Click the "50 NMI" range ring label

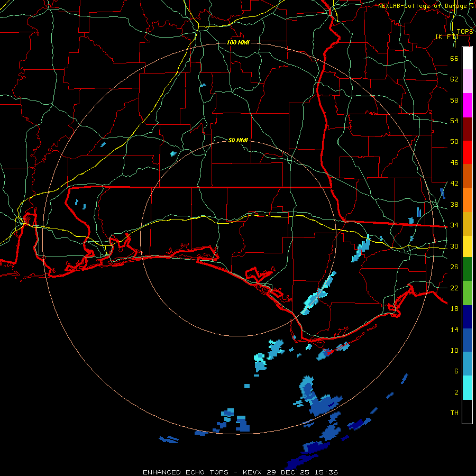pyautogui.click(x=238, y=140)
